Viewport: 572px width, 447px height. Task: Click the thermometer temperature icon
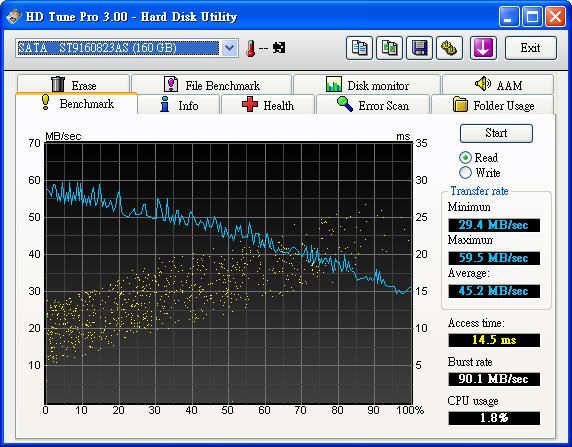[x=250, y=48]
